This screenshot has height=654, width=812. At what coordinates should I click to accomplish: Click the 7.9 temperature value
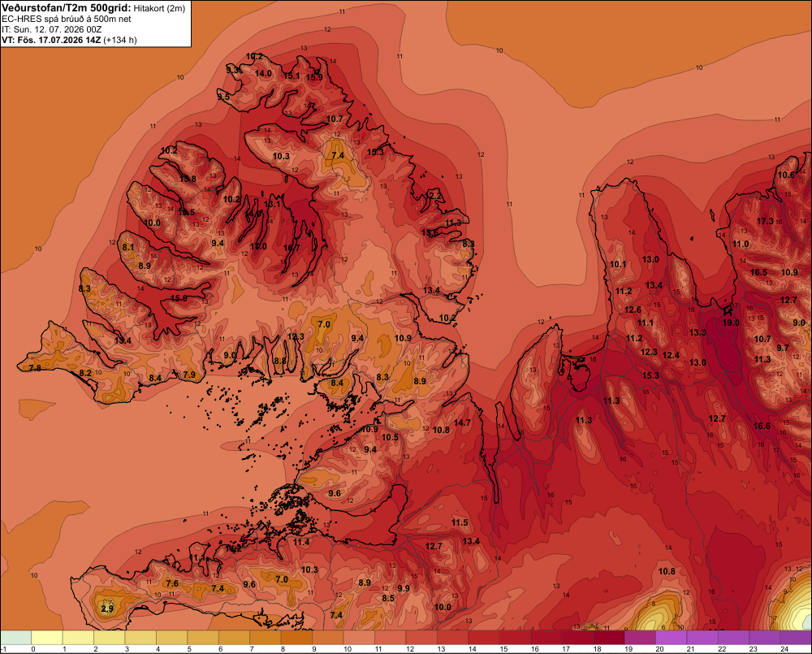(x=189, y=375)
